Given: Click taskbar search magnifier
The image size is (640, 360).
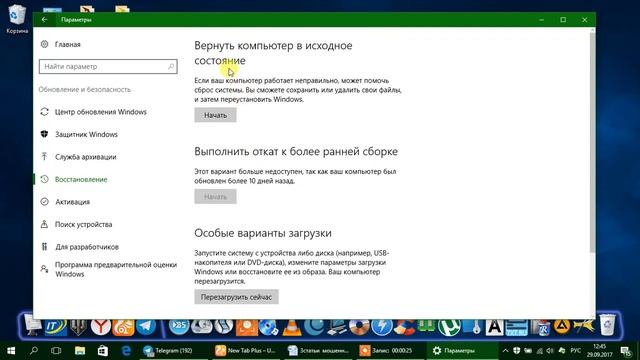Looking at the screenshot, I should [x=34, y=351].
